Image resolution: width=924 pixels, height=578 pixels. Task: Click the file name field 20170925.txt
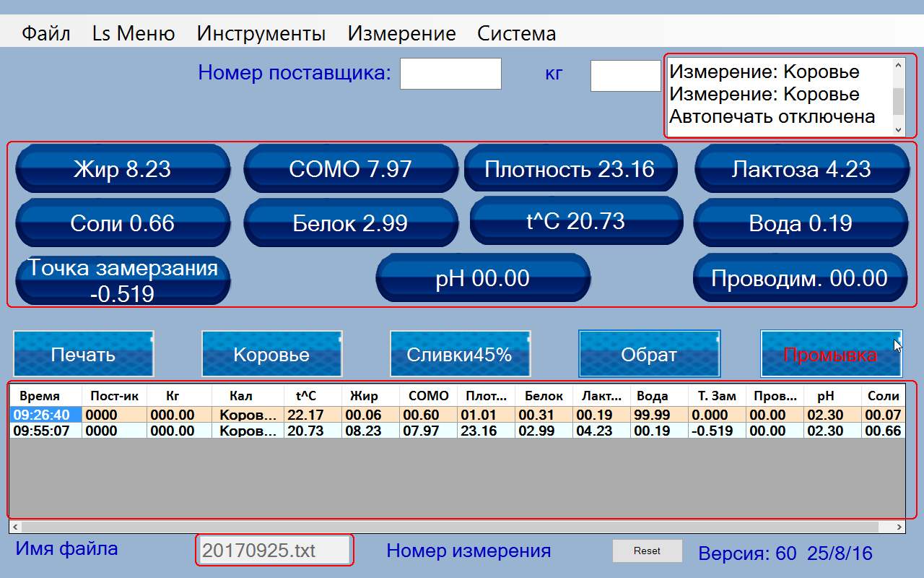coord(274,551)
